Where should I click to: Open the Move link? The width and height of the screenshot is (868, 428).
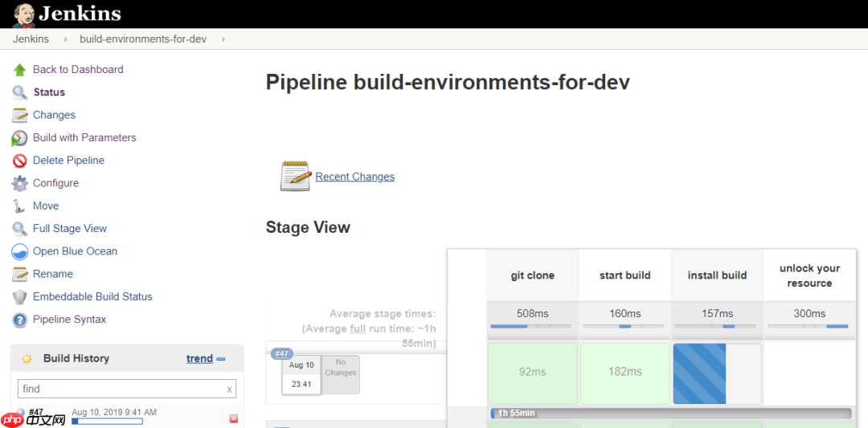click(46, 206)
